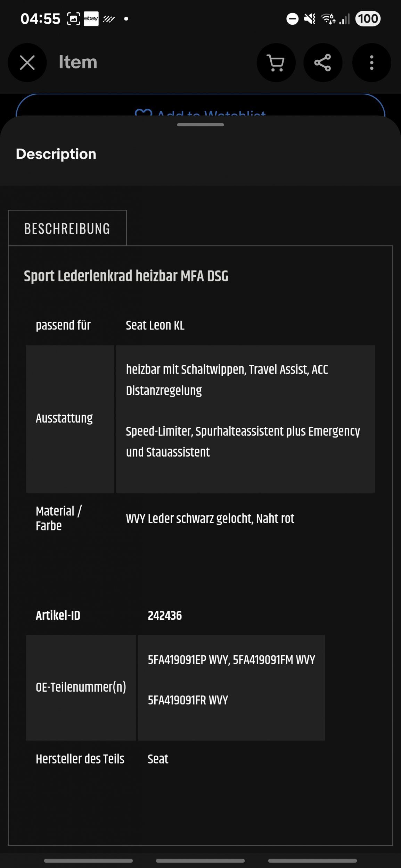This screenshot has width=401, height=868.
Task: Tap the Add to Watchlist button
Action: (200, 105)
